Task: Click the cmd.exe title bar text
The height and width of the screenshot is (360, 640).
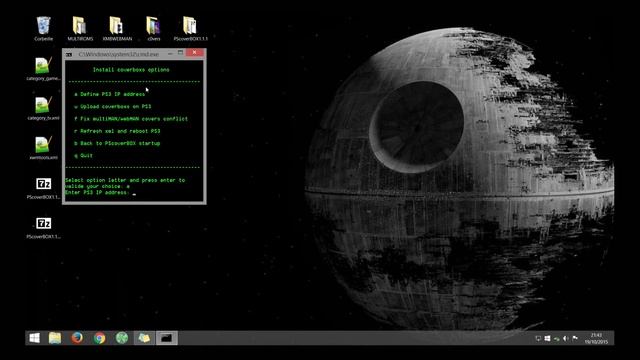Action: 118,54
